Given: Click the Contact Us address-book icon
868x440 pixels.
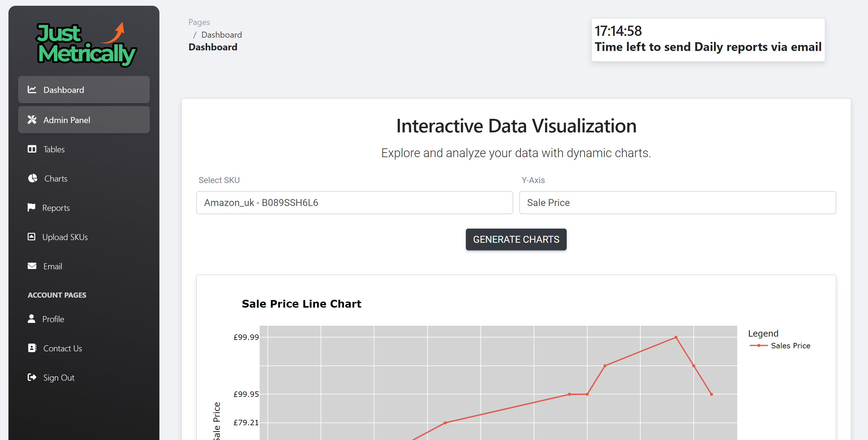Looking at the screenshot, I should [32, 348].
